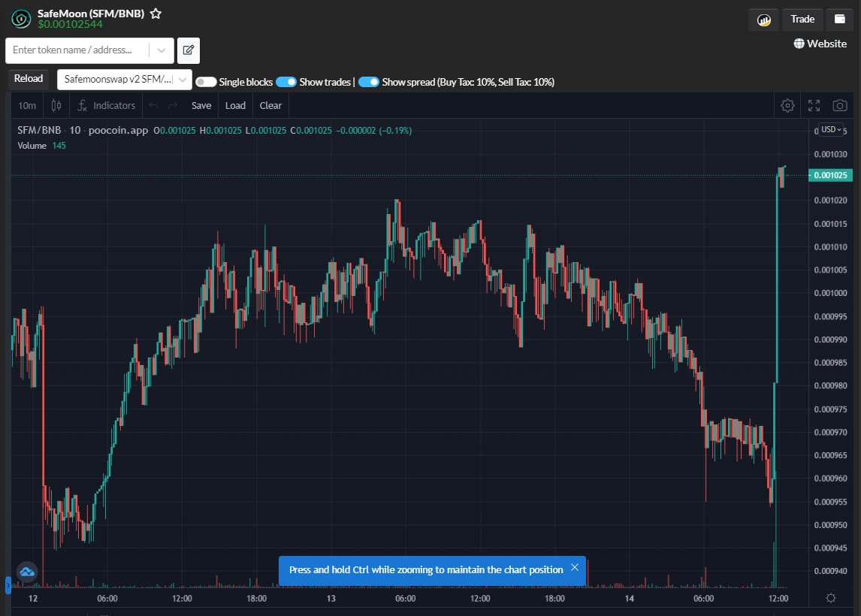Image resolution: width=861 pixels, height=616 pixels.
Task: Click the Trade button
Action: pyautogui.click(x=802, y=20)
